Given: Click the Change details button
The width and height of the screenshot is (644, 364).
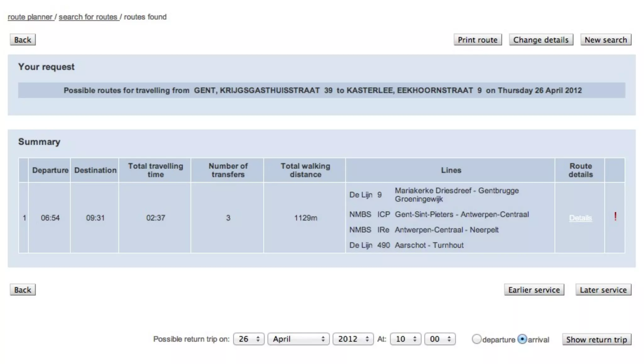Looking at the screenshot, I should pos(541,40).
